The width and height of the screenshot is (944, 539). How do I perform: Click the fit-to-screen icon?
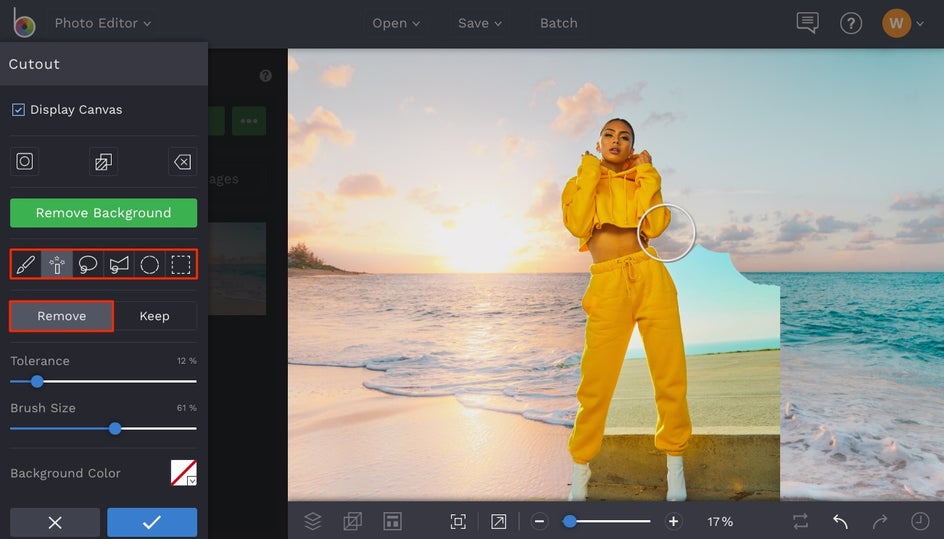coord(458,522)
